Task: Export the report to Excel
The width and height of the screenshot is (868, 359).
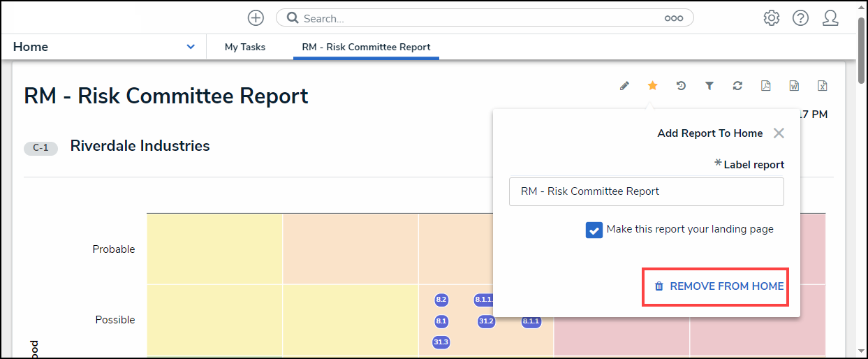Action: click(823, 86)
